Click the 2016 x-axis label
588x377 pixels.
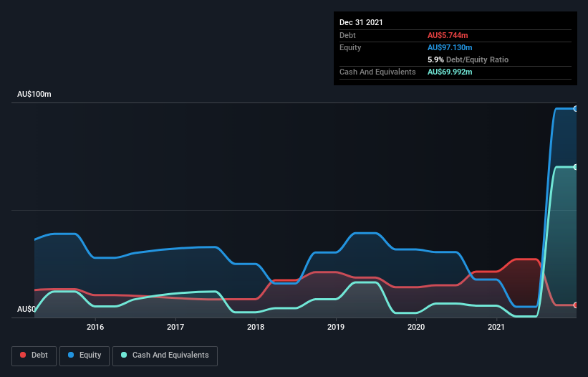(95, 327)
